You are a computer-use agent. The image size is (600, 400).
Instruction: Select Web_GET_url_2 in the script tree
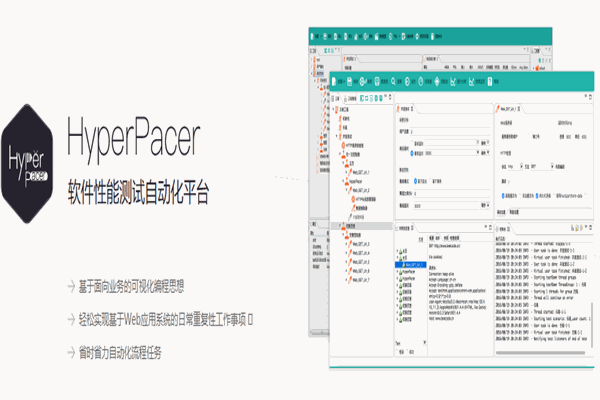(360, 190)
